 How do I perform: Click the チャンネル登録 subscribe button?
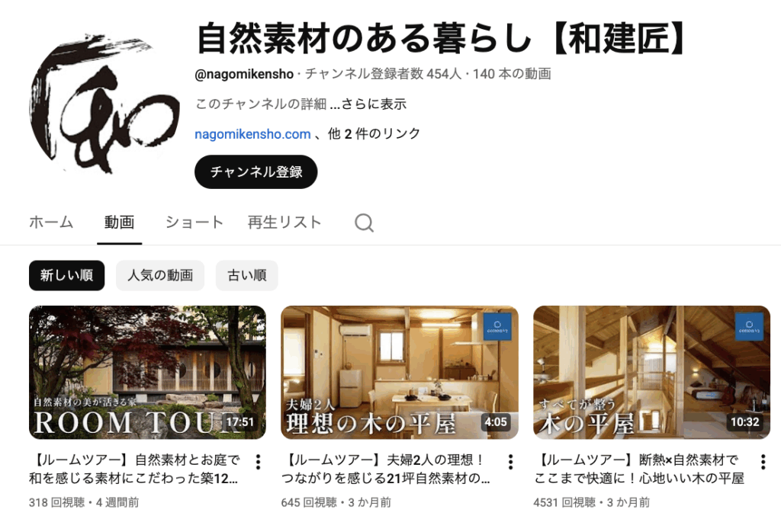pos(256,171)
